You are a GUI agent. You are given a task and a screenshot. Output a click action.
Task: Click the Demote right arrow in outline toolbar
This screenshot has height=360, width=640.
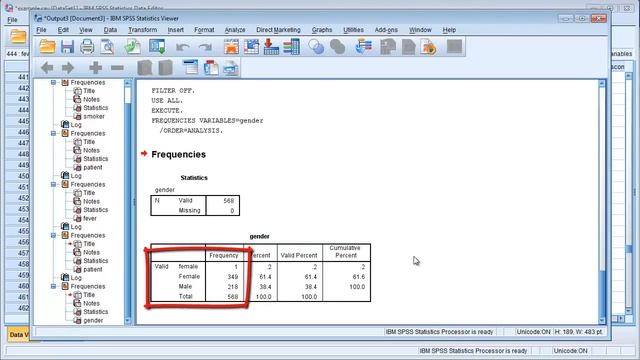click(68, 68)
